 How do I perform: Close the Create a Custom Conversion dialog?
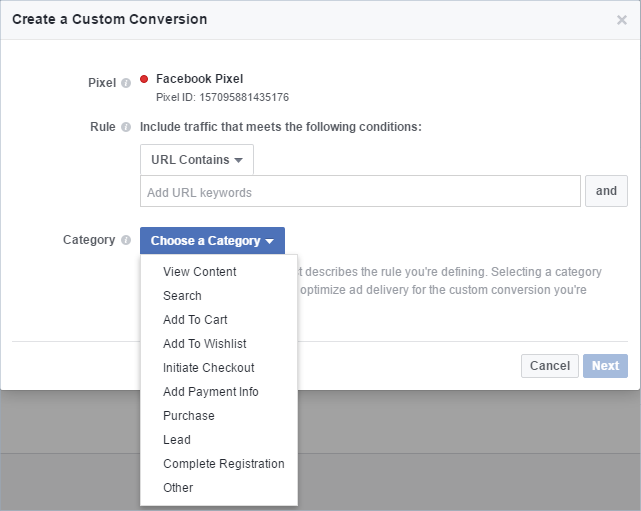point(621,20)
